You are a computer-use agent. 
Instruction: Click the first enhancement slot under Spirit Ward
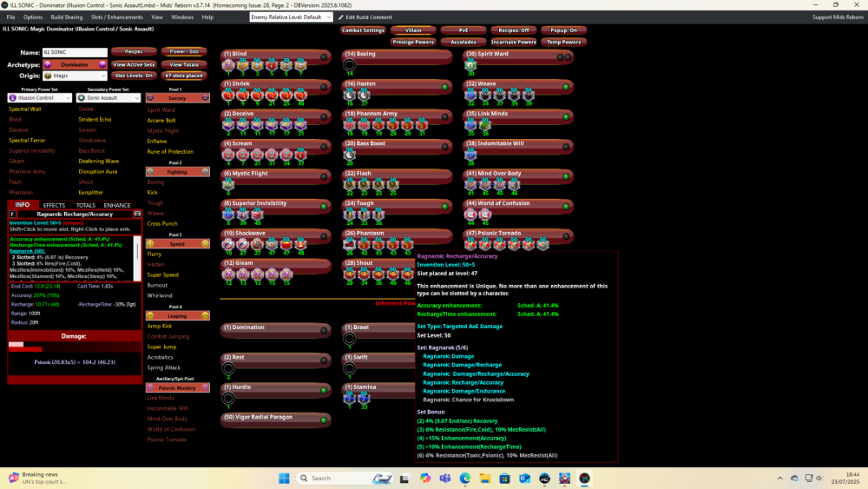(x=471, y=65)
